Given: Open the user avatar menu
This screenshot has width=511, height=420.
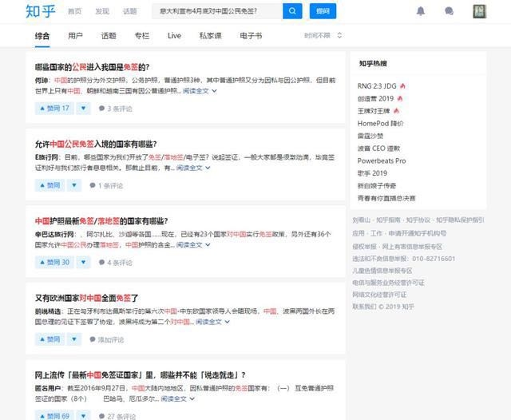Looking at the screenshot, I should tap(479, 11).
